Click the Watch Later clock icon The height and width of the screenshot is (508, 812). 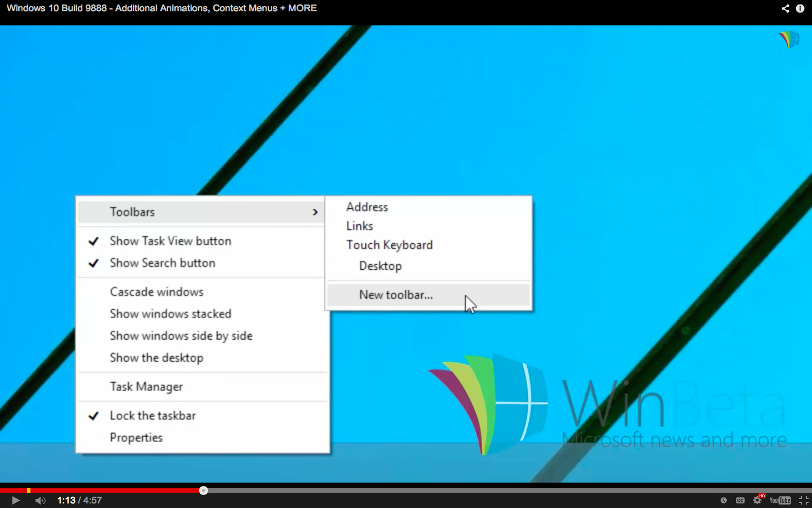coord(723,500)
